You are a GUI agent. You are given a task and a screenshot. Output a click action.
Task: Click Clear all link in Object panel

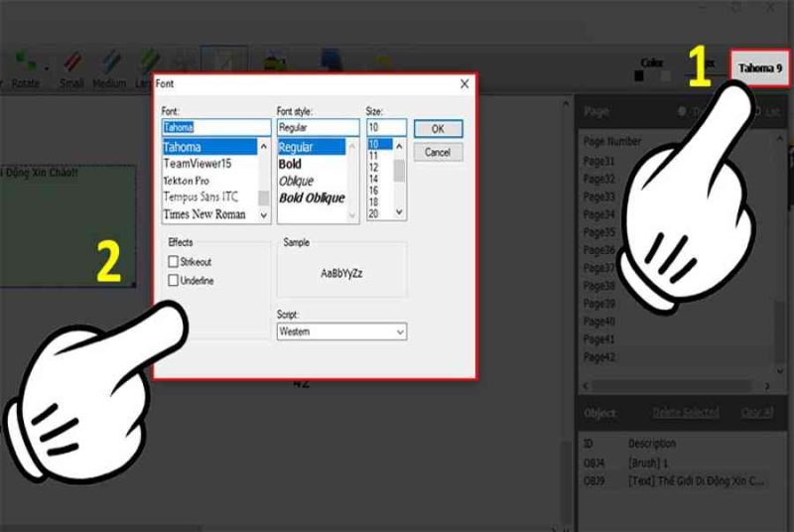click(x=757, y=413)
